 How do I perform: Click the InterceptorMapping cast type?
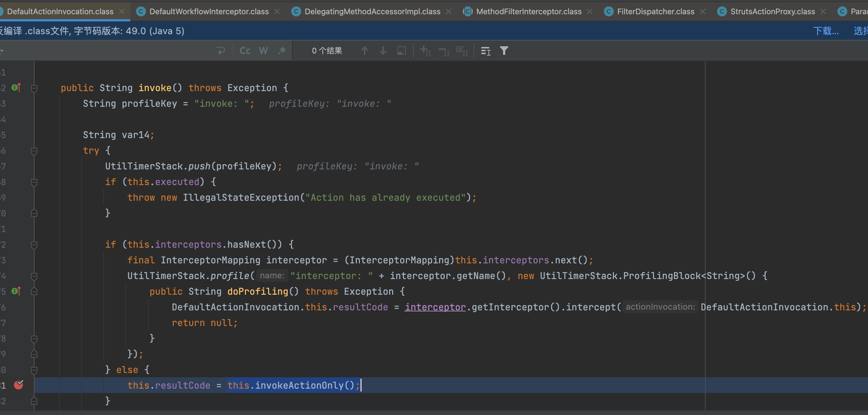click(399, 260)
